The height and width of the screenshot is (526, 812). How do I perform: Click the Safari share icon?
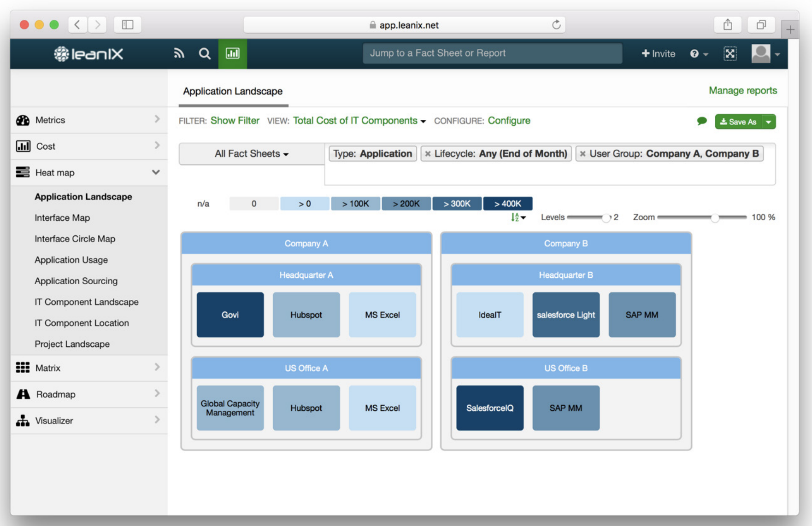coord(728,24)
